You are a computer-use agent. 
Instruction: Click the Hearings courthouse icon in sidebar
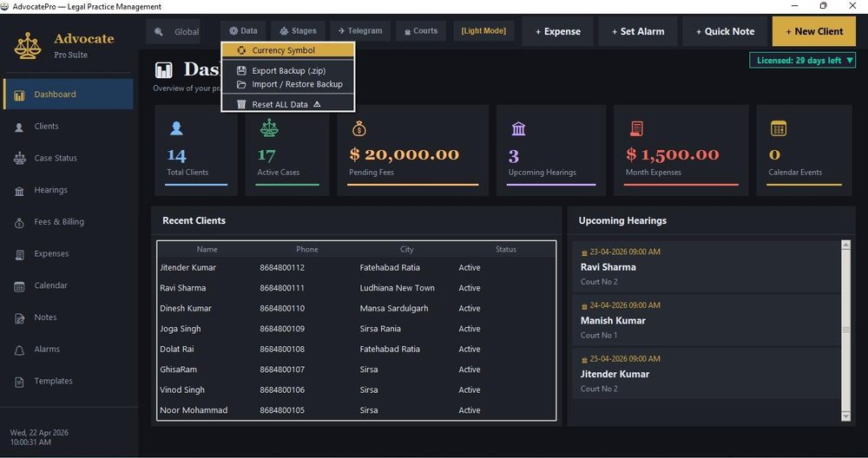pos(19,191)
